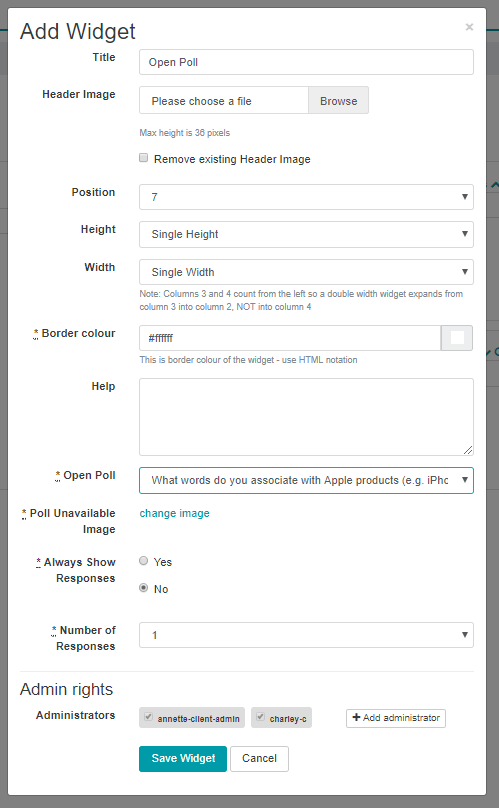The height and width of the screenshot is (808, 499).
Task: Expand the Height dropdown
Action: tap(306, 234)
